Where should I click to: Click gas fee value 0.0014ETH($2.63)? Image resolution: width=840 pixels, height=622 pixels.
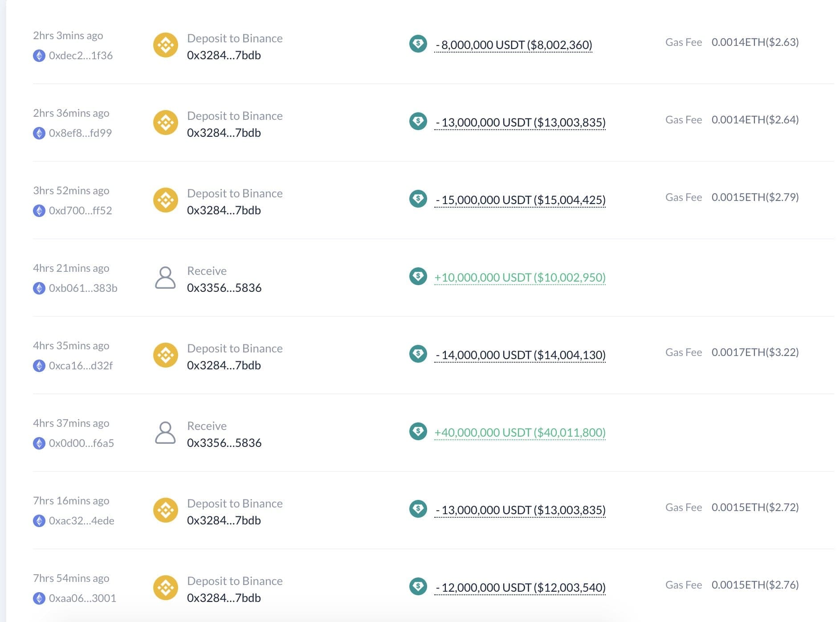(755, 42)
